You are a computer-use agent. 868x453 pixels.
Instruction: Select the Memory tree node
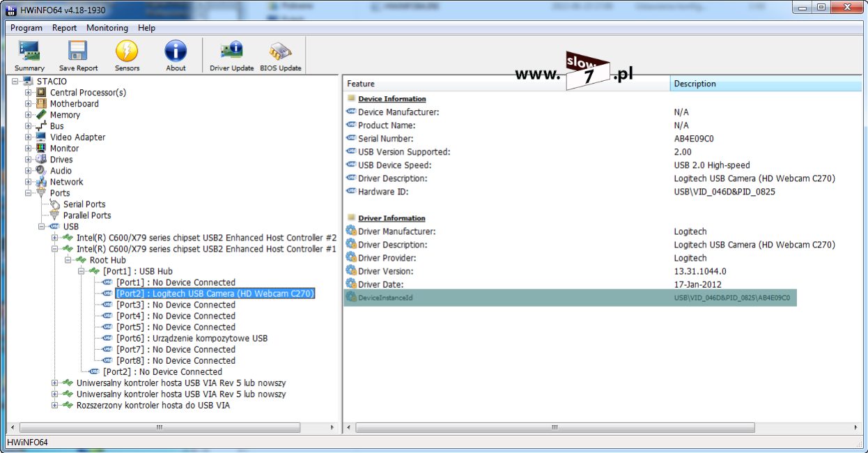point(65,115)
